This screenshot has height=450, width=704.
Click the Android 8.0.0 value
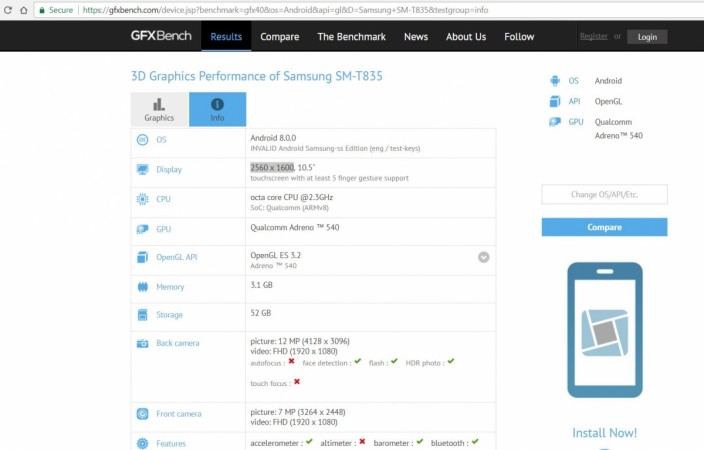coord(273,138)
